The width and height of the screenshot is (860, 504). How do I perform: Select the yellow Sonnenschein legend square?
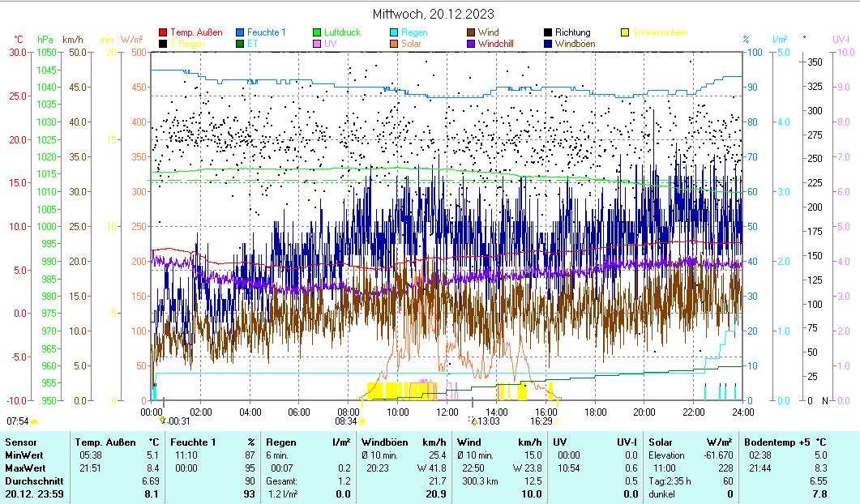(x=626, y=32)
